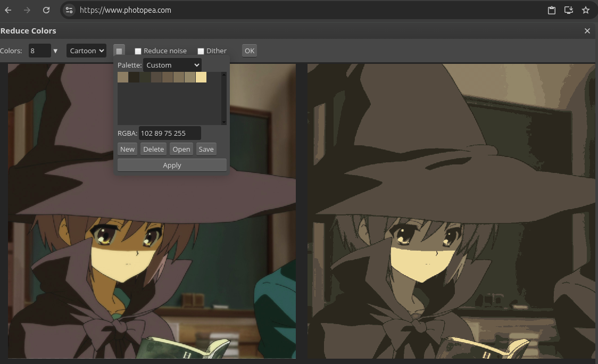The image size is (598, 364).
Task: Click the original image preview on left
Action: (x=152, y=211)
